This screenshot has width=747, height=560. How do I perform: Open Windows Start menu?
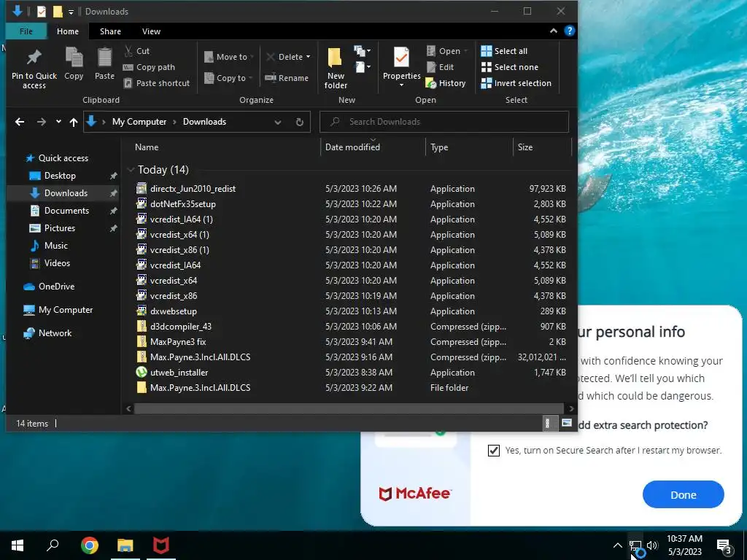coord(18,545)
